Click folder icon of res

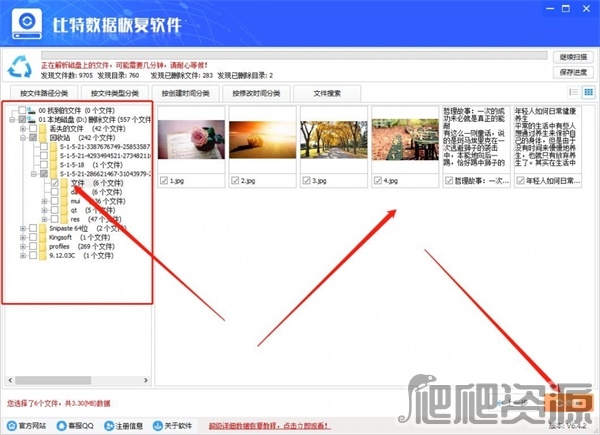tap(64, 220)
